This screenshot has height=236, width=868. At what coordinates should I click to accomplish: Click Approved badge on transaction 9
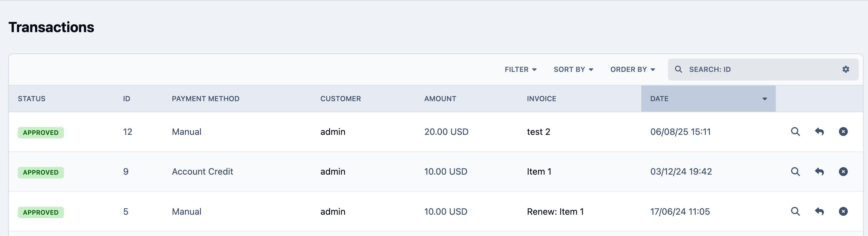pos(41,172)
